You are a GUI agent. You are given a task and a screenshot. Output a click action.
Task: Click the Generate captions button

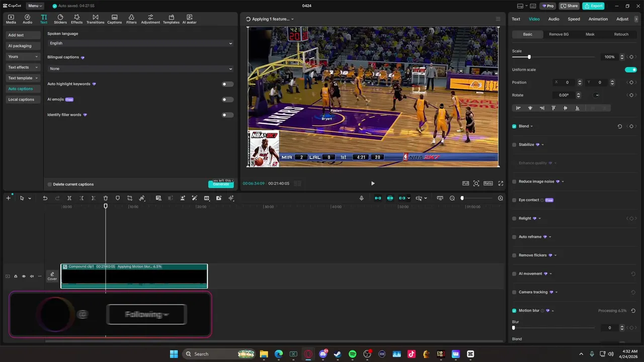221,185
